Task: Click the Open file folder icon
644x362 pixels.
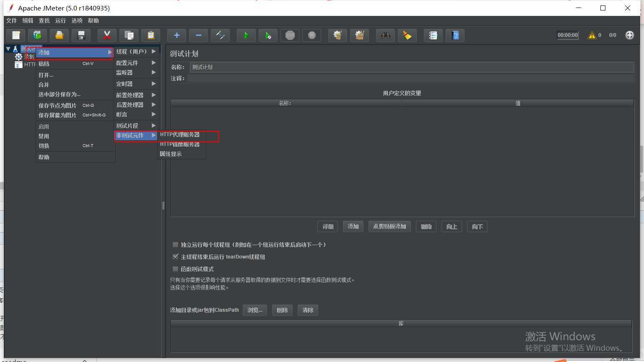Action: [x=59, y=36]
